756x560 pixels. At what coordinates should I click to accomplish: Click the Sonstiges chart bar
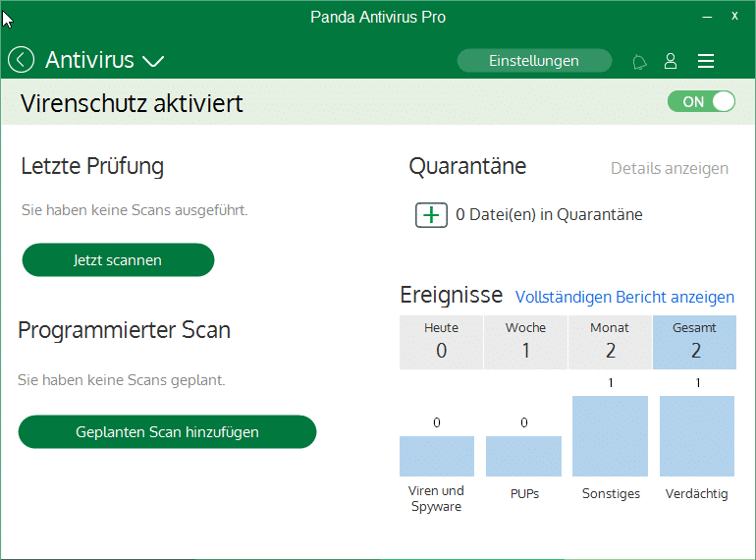pyautogui.click(x=610, y=436)
